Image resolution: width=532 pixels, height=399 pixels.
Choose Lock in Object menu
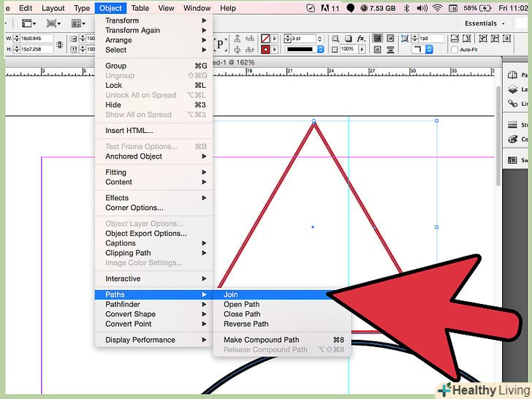click(x=153, y=85)
